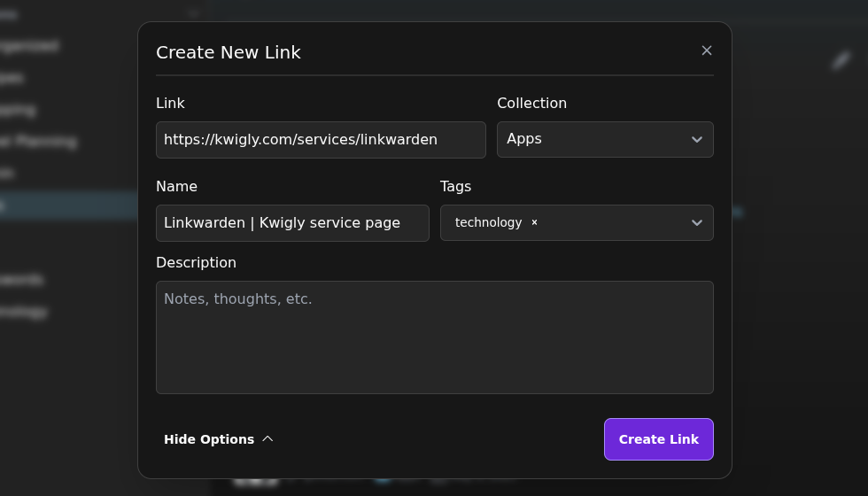The image size is (868, 496).
Task: Click the technology tag label
Action: (x=488, y=222)
